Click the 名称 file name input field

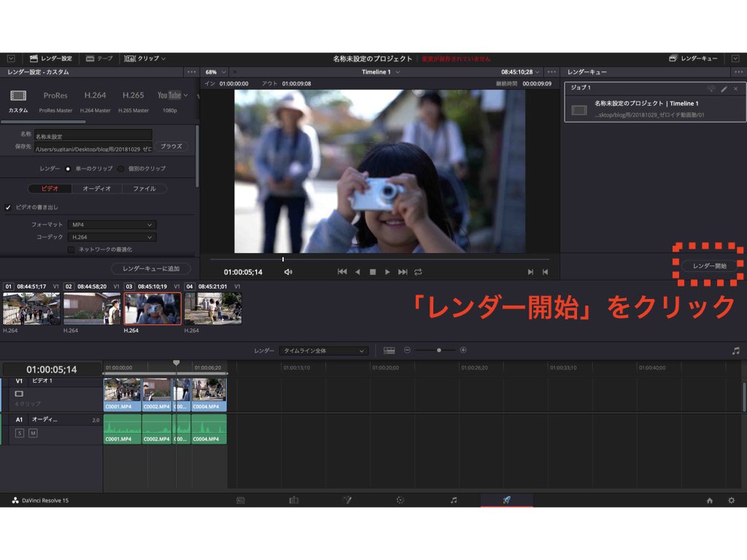93,136
